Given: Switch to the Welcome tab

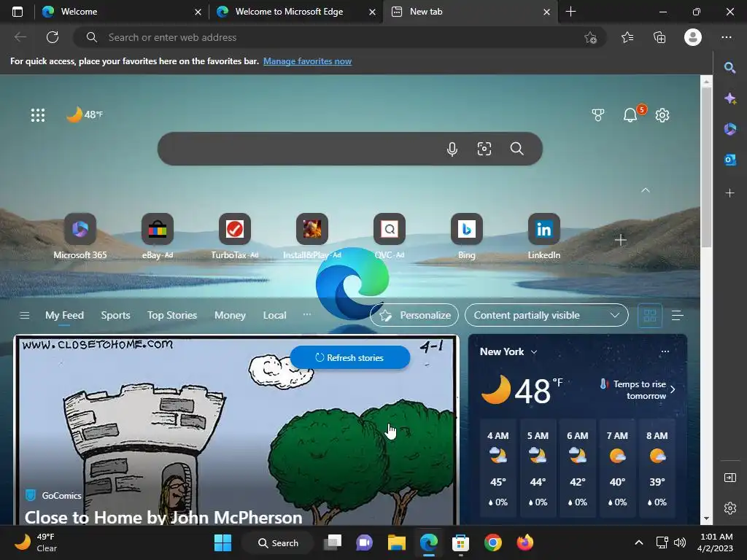Looking at the screenshot, I should (x=121, y=12).
